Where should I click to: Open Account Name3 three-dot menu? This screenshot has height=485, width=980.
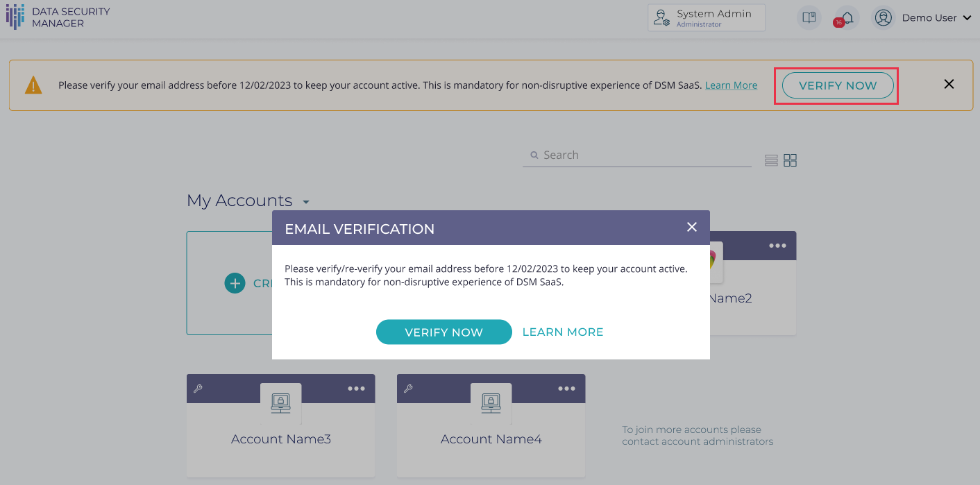356,389
